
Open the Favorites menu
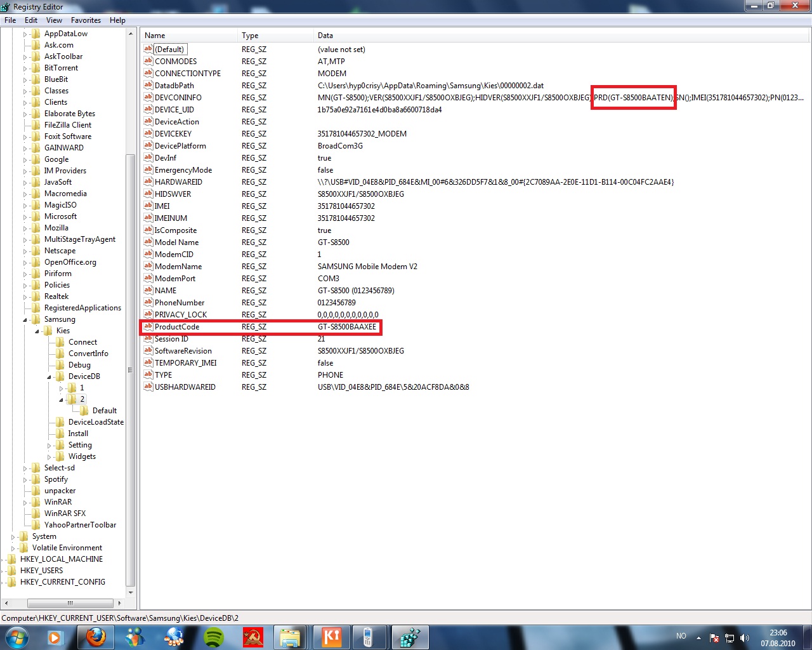pyautogui.click(x=86, y=20)
